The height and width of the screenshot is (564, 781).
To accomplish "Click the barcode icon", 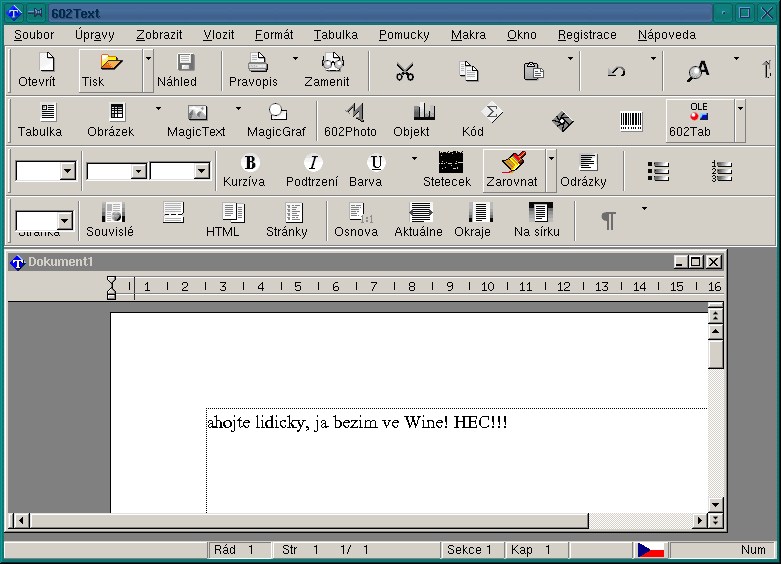I will 631,121.
